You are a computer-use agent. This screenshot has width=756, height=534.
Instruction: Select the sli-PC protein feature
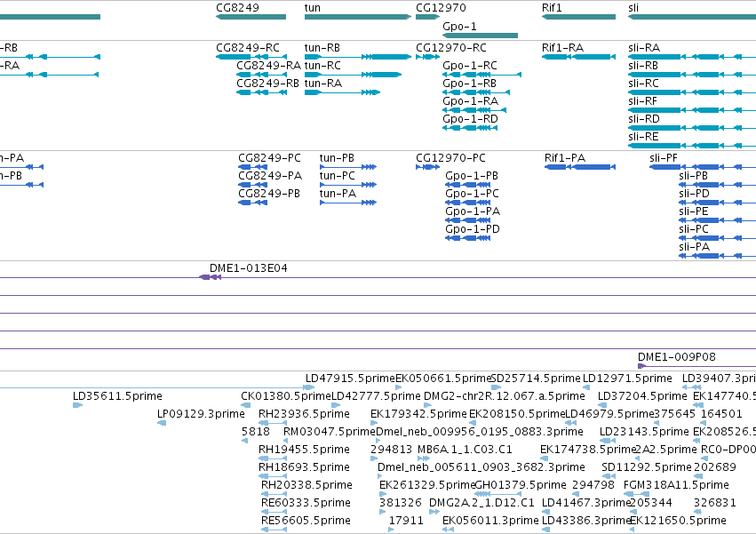click(718, 239)
